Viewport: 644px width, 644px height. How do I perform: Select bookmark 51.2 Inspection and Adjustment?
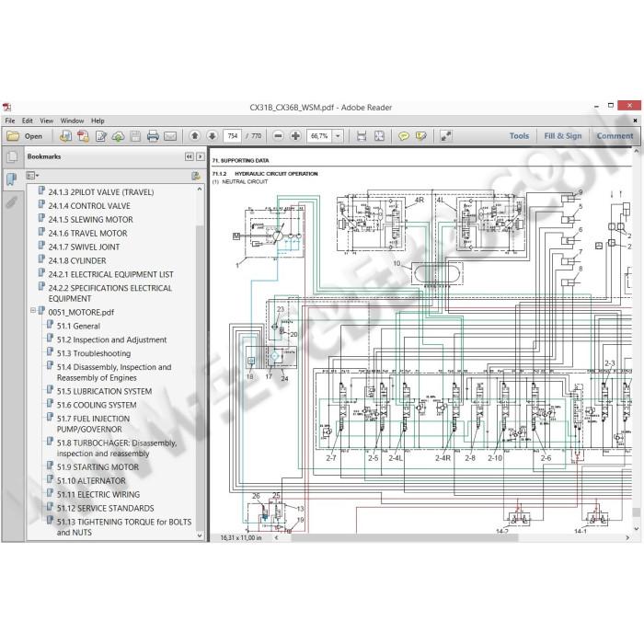tap(111, 340)
